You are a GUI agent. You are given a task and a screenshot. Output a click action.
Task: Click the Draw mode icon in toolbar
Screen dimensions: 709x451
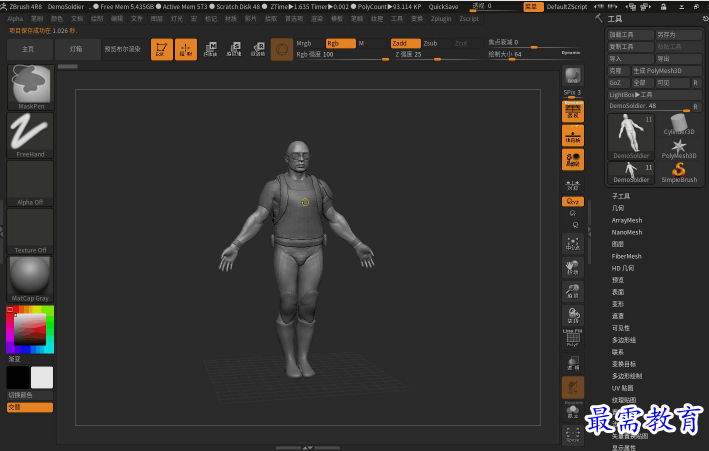point(186,49)
